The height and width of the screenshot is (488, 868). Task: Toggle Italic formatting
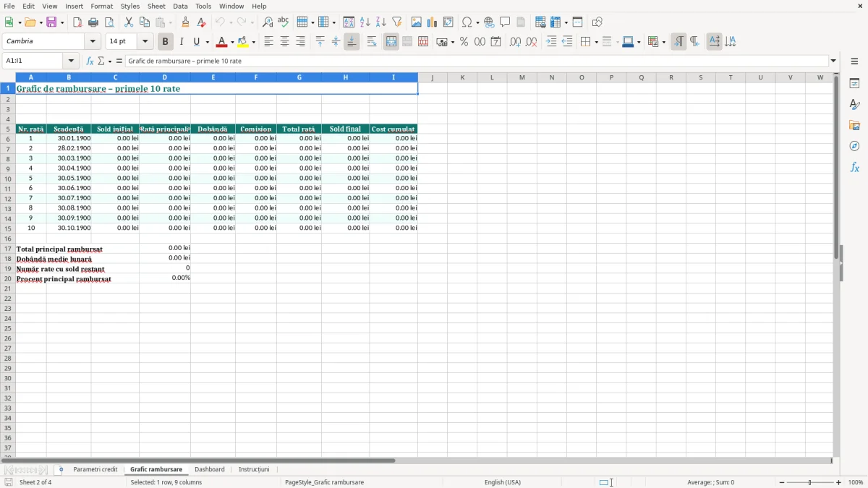(182, 42)
